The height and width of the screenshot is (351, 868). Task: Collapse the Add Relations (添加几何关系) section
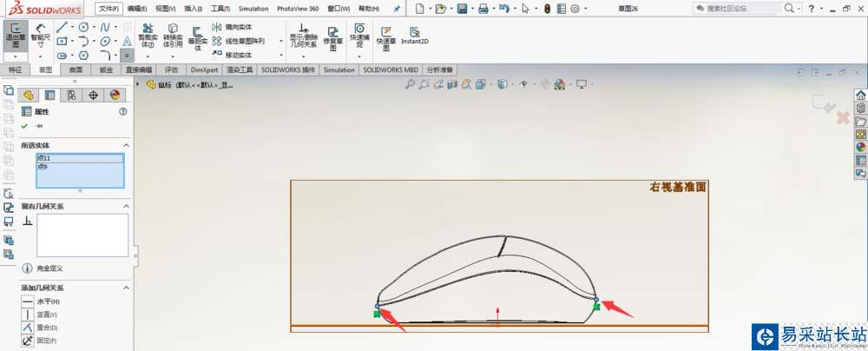pos(126,288)
